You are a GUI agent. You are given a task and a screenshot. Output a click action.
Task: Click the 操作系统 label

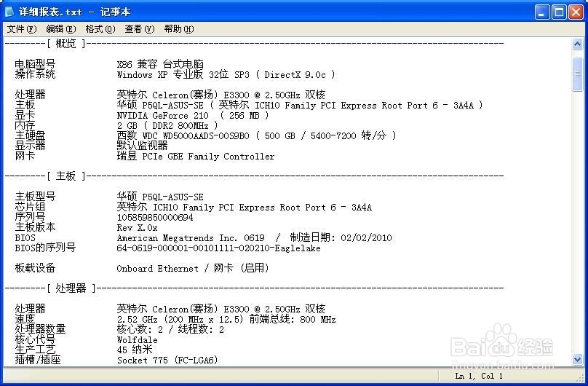coord(35,74)
